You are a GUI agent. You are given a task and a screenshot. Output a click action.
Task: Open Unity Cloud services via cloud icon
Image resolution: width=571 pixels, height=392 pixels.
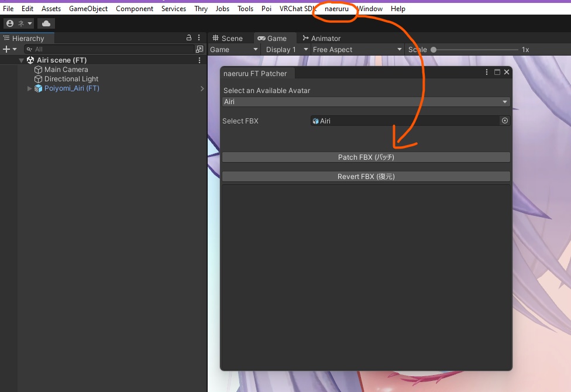[46, 23]
